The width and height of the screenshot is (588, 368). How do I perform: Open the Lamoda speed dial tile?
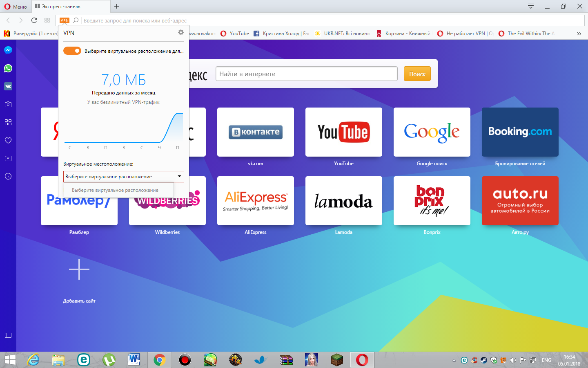coord(344,201)
